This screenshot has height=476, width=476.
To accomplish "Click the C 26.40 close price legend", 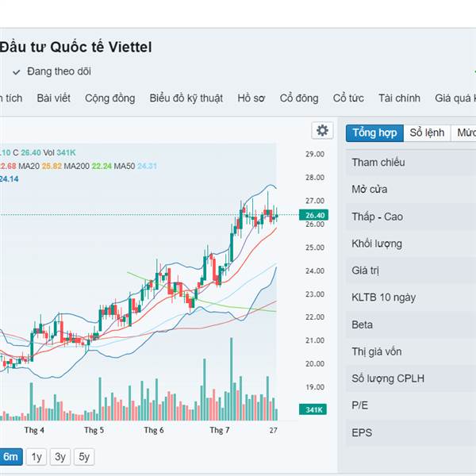I will (27, 152).
